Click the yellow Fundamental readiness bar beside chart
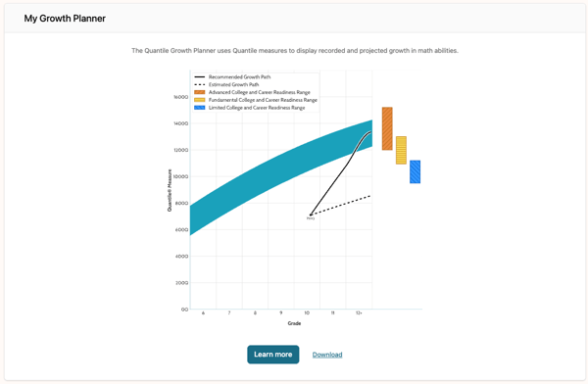 coord(401,150)
